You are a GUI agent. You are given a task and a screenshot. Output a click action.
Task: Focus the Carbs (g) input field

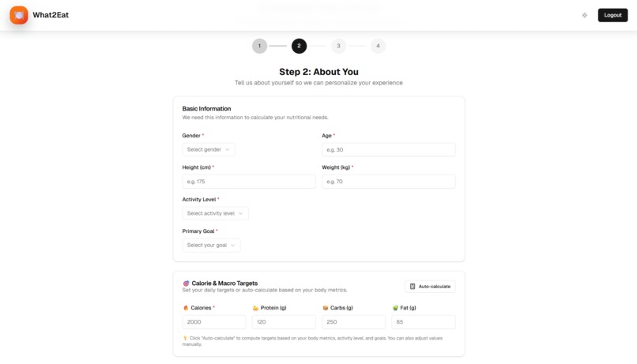(x=353, y=322)
